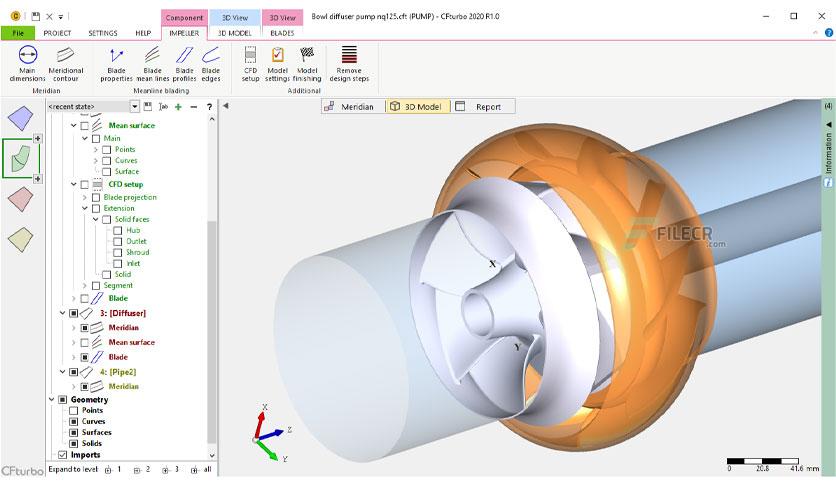
Task: Toggle the 4: [Pipe2] checkbox
Action: click(74, 372)
